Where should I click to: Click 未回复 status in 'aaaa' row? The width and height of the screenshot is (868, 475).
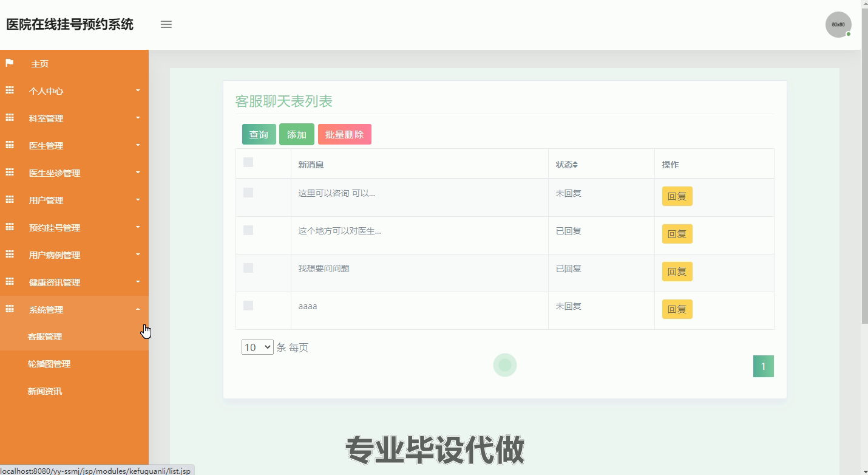tap(569, 306)
